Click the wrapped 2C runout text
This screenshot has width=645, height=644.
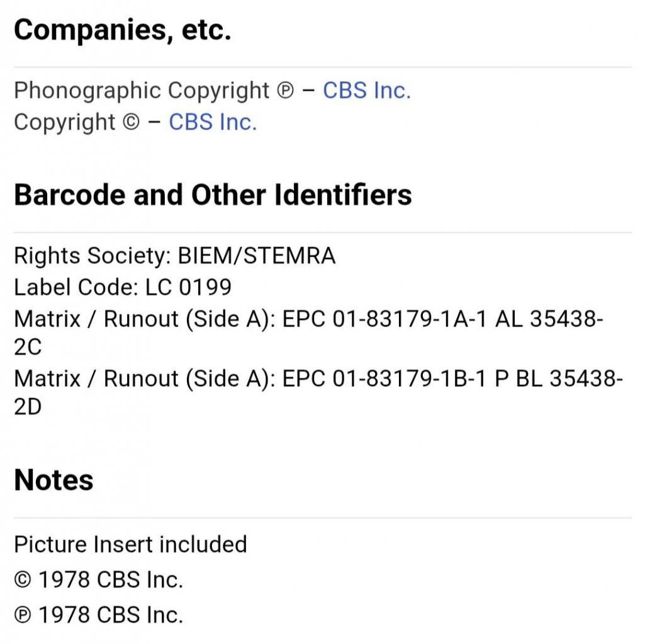pyautogui.click(x=28, y=348)
